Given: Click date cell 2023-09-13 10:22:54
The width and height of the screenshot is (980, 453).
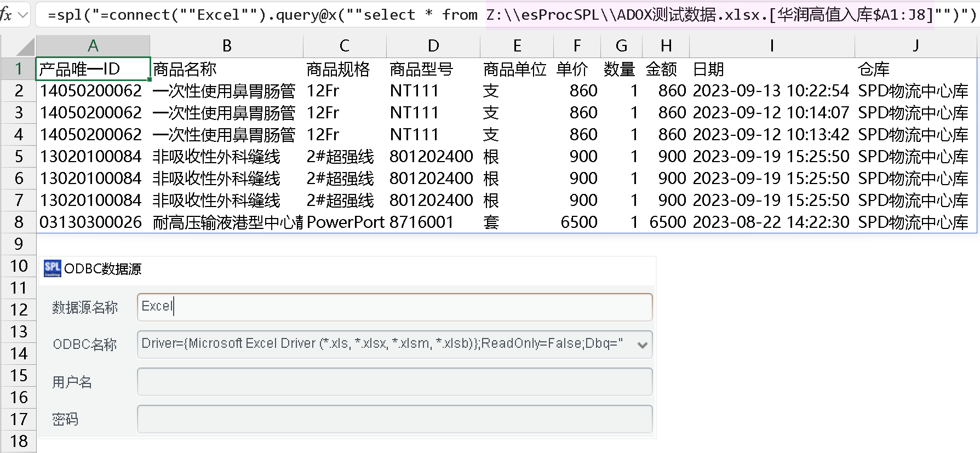Looking at the screenshot, I should click(x=771, y=91).
